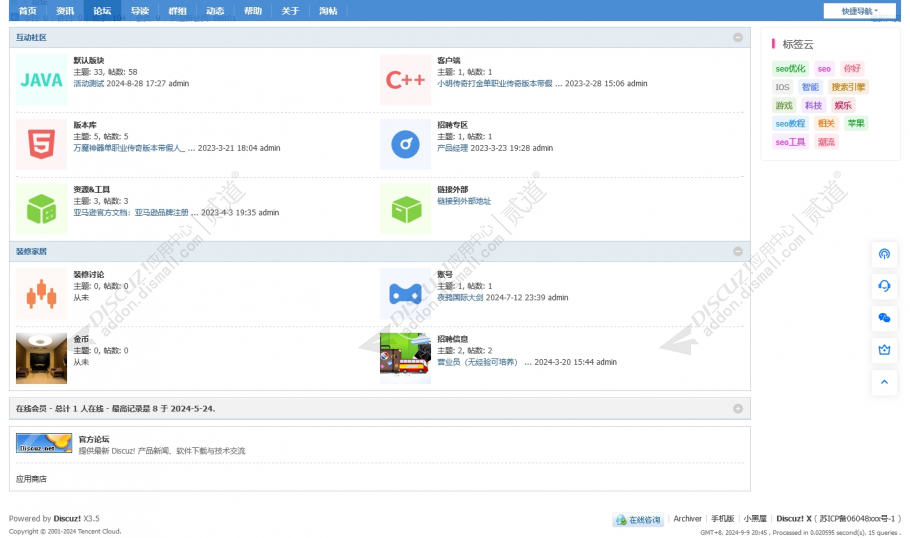Click the 智能 tag

pyautogui.click(x=810, y=87)
